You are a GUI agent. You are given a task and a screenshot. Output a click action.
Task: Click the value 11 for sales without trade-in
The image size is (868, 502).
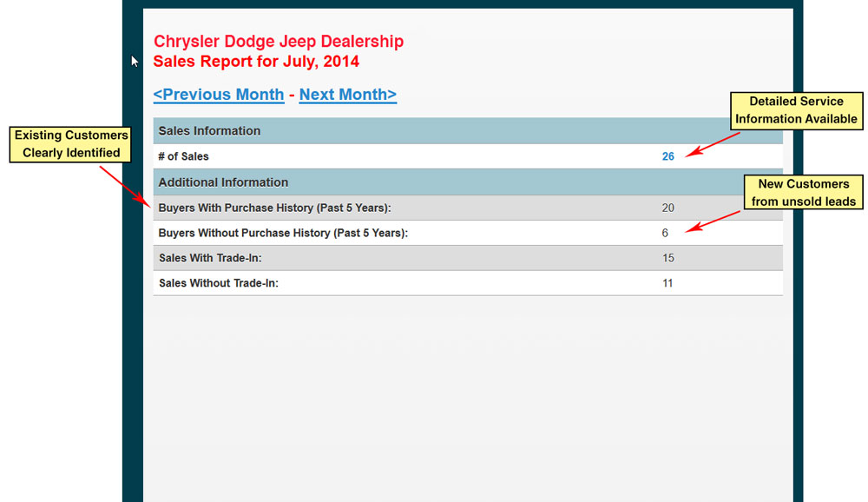pyautogui.click(x=667, y=283)
